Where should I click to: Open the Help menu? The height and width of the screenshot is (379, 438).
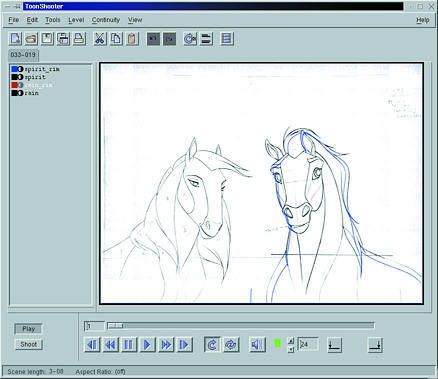[423, 20]
